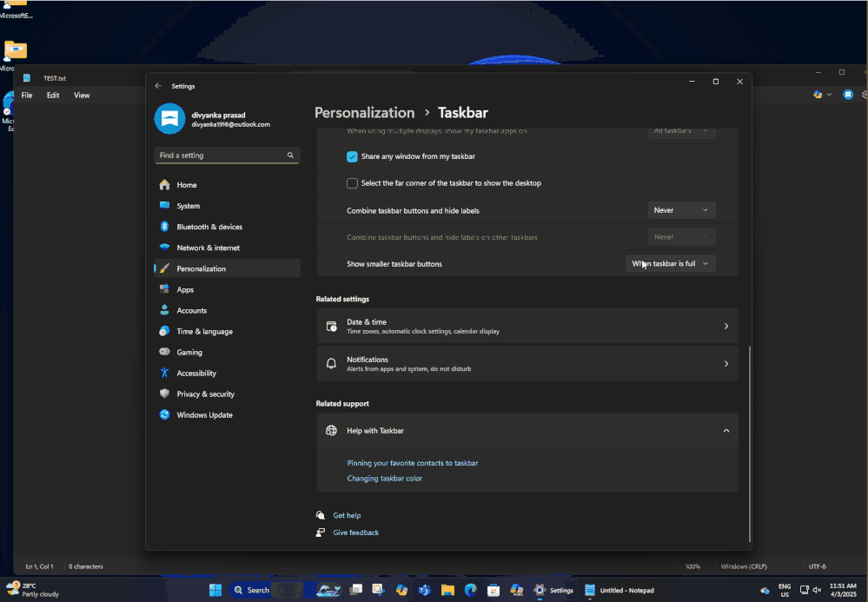Open Task View from the taskbar
The image size is (868, 602).
point(356,590)
